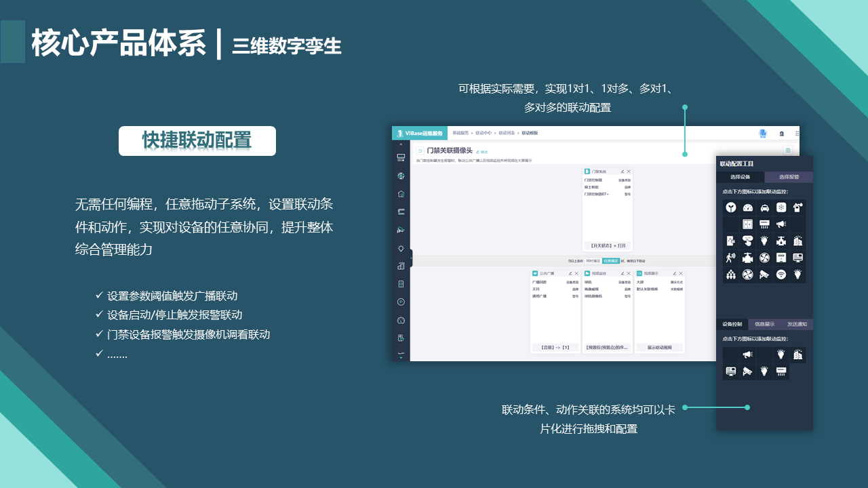Close the 公共广播 card

576,273
